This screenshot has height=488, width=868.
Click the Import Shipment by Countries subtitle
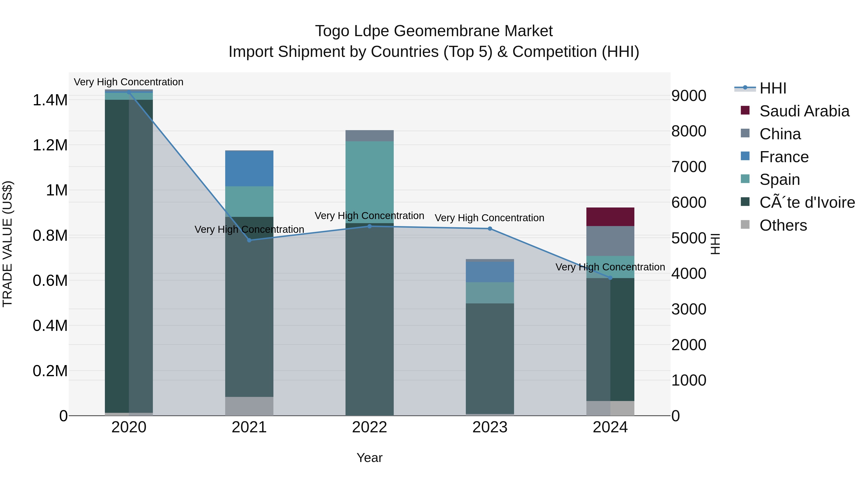(x=434, y=52)
